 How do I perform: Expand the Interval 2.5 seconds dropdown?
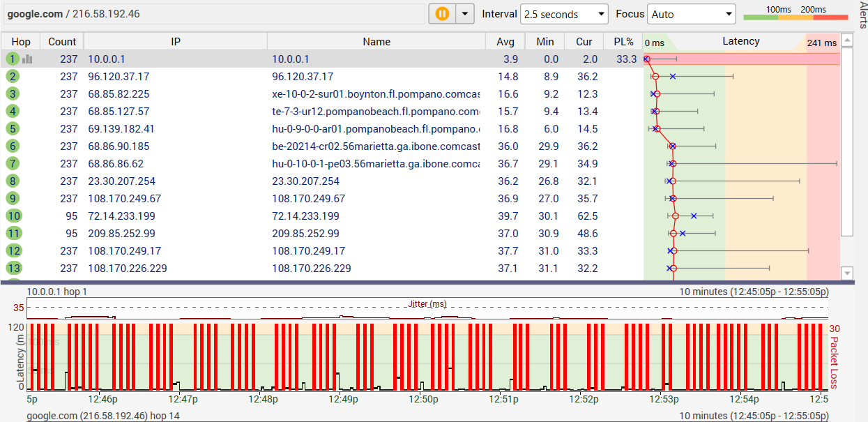[x=565, y=14]
